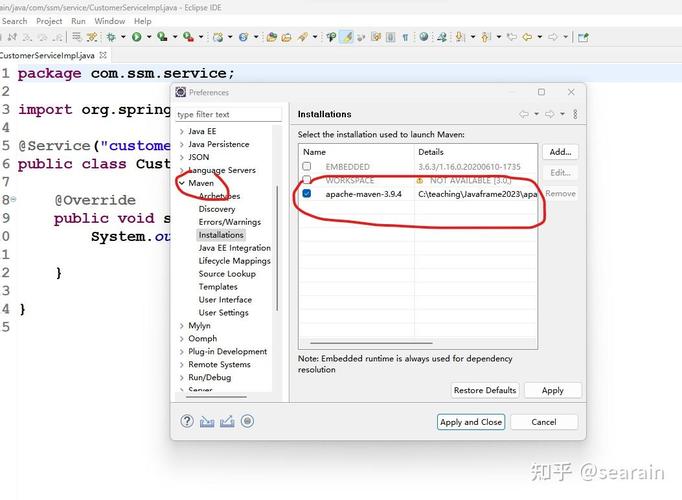Click the type filter text field
Image resolution: width=682 pixels, height=500 pixels.
coord(229,114)
